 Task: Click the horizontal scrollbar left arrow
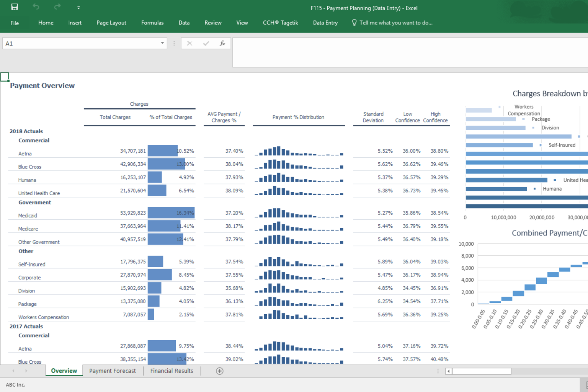click(449, 371)
